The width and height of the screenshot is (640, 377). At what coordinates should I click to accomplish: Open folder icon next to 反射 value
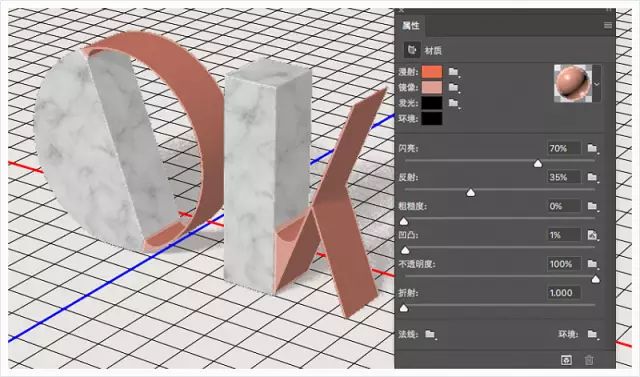coord(592,177)
